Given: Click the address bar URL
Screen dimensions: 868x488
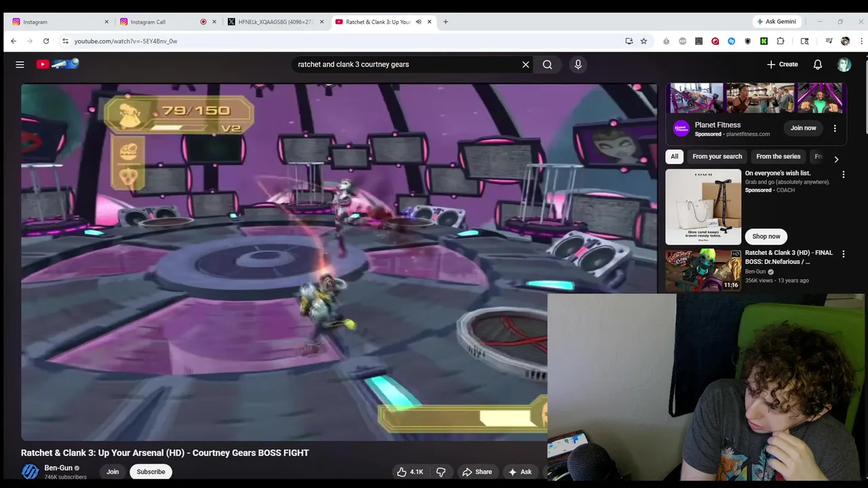Looking at the screenshot, I should [126, 41].
